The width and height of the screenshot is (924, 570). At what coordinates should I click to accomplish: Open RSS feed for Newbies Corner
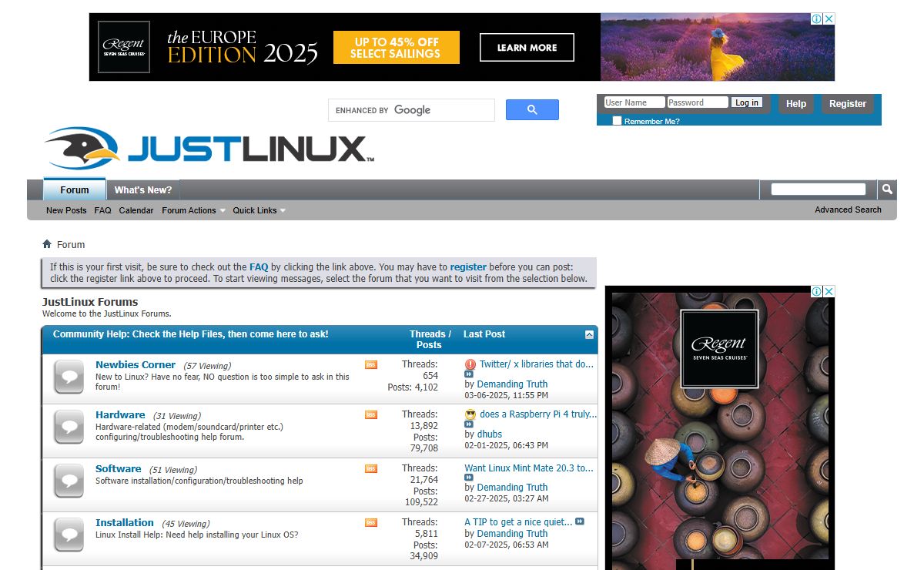pyautogui.click(x=371, y=364)
